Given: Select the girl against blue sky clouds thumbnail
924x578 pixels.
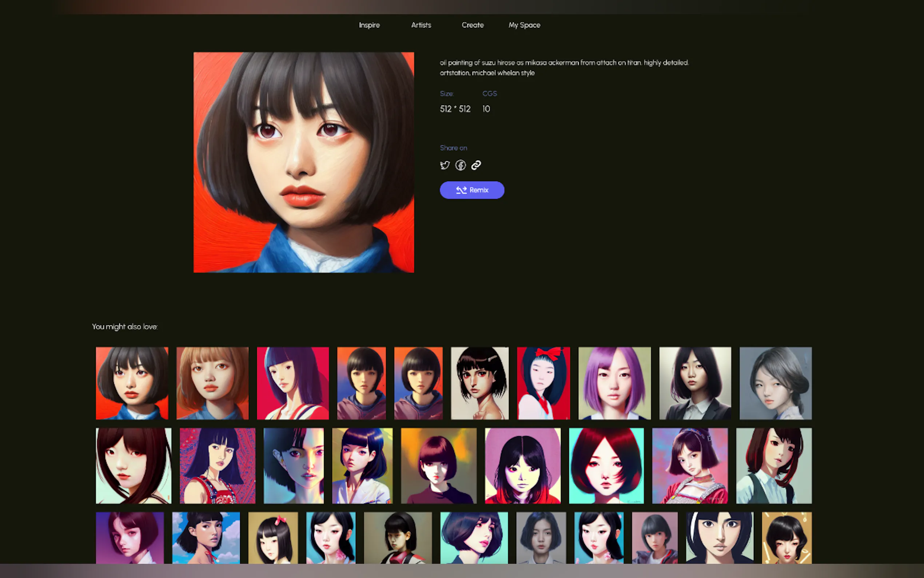Looking at the screenshot, I should click(206, 538).
